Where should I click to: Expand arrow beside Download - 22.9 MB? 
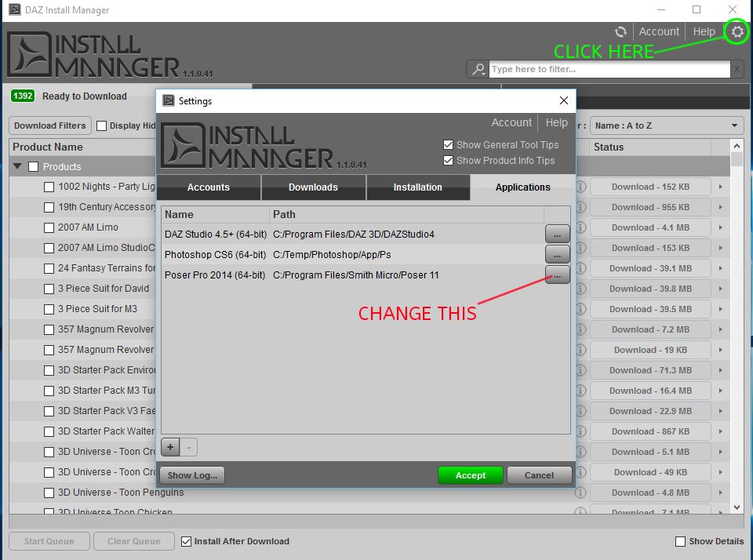720,411
